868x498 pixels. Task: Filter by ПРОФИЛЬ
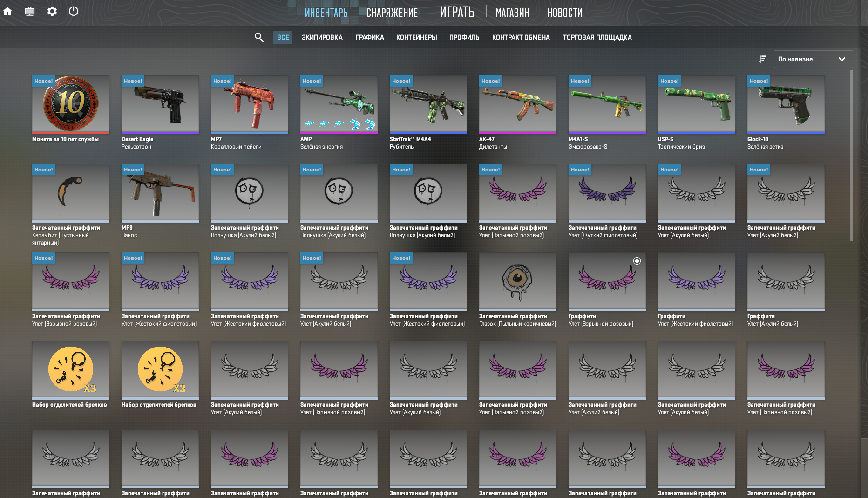pos(464,37)
